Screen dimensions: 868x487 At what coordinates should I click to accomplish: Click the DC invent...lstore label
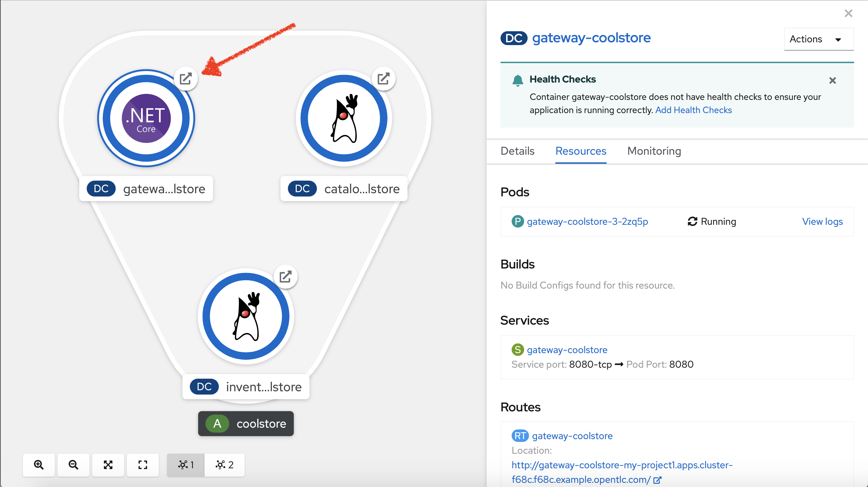click(x=246, y=387)
